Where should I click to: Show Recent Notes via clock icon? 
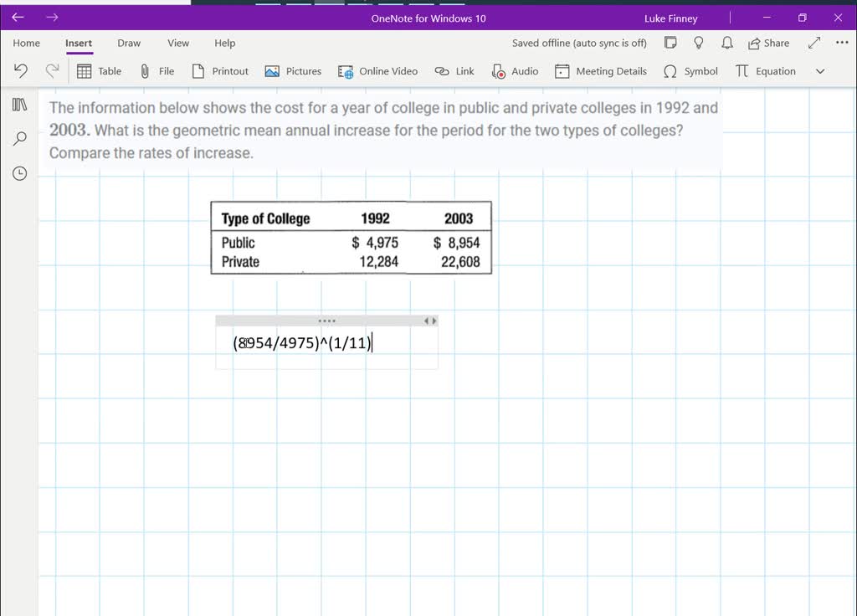tap(18, 173)
